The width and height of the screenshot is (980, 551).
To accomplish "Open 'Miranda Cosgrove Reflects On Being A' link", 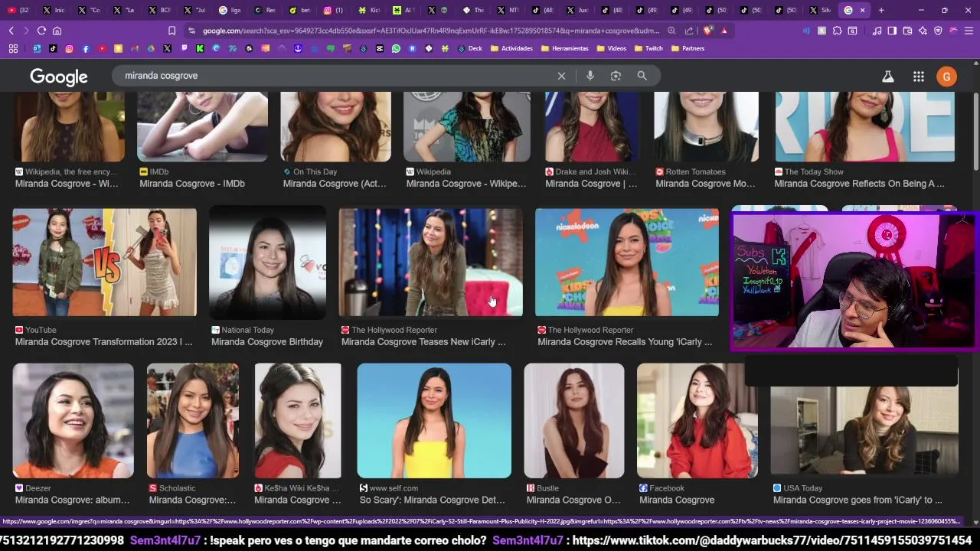I will pyautogui.click(x=859, y=184).
